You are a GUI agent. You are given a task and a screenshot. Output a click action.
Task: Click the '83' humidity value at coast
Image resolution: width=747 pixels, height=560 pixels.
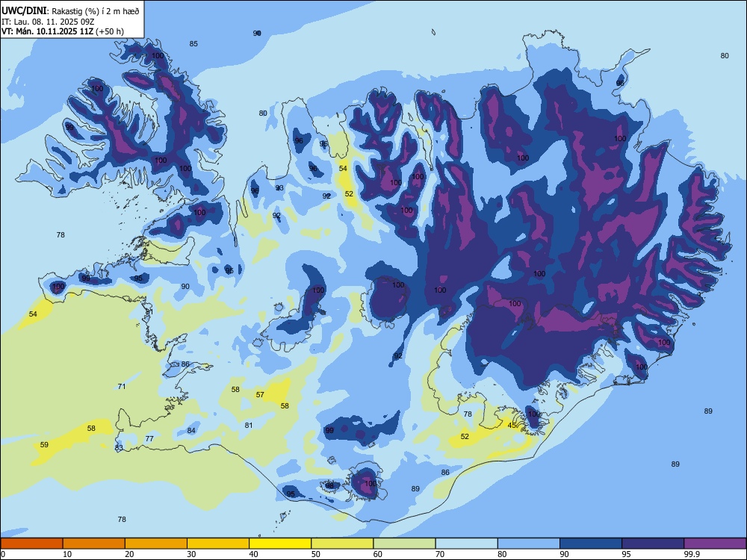[119, 447]
